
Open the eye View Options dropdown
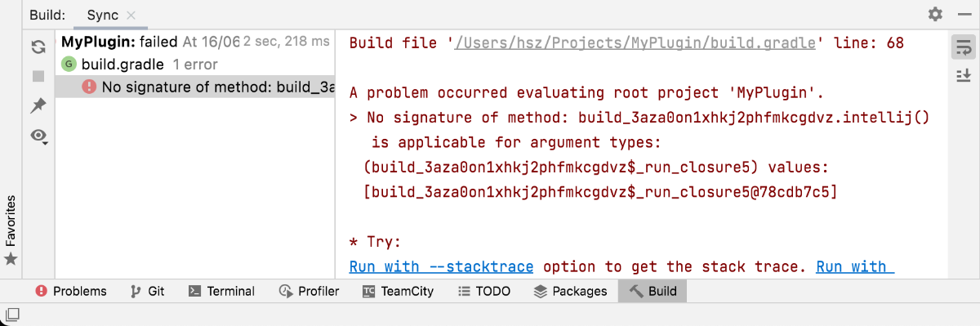(x=39, y=136)
